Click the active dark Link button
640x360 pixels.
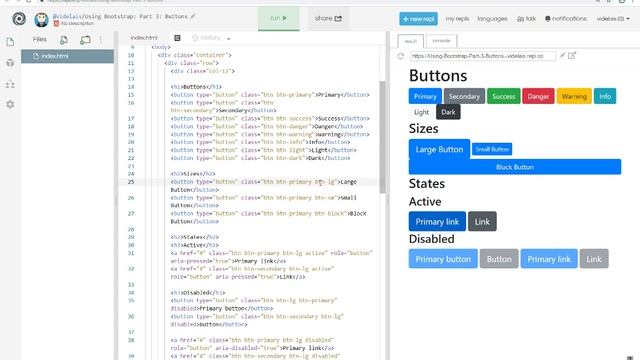click(482, 222)
